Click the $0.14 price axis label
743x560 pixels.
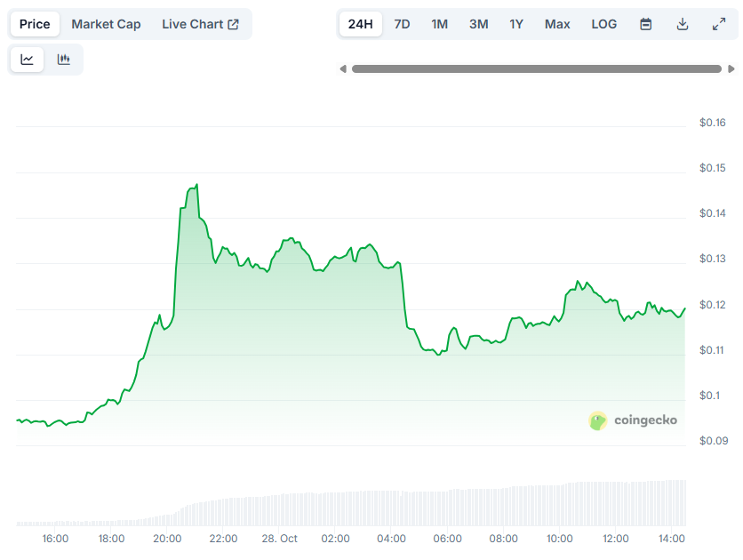pyautogui.click(x=712, y=213)
